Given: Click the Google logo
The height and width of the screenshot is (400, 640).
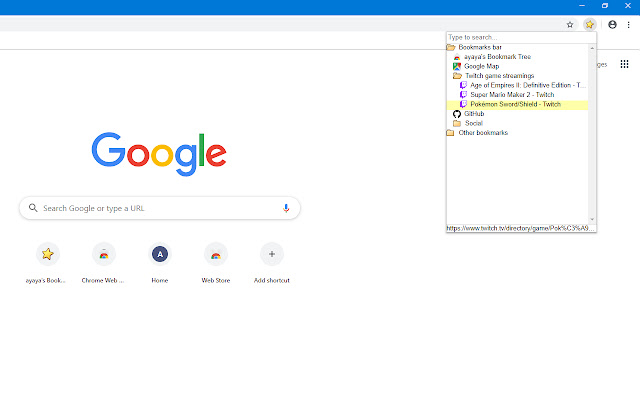Looking at the screenshot, I should [159, 154].
